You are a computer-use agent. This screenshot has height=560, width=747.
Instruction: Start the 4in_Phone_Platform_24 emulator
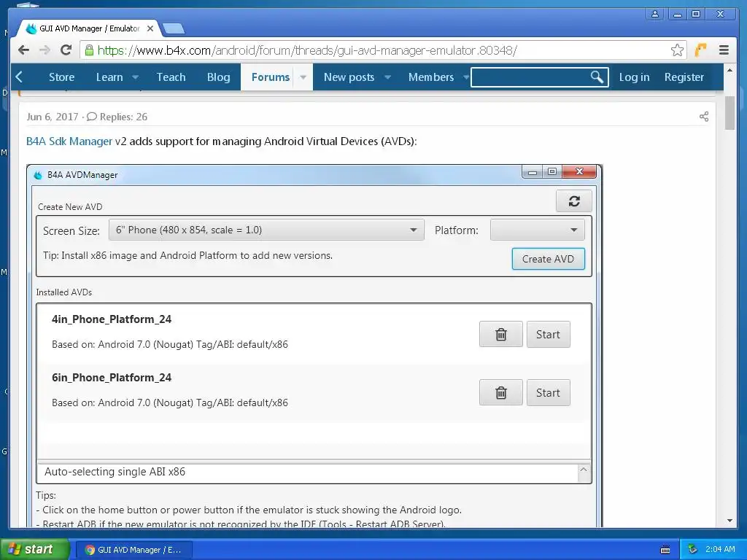tap(548, 334)
